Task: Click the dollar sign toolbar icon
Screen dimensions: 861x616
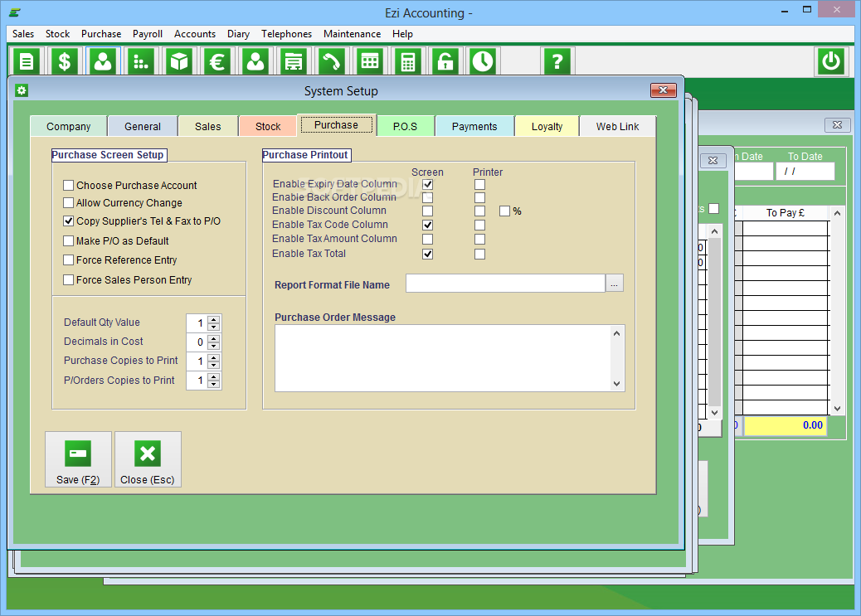Action: 64,61
